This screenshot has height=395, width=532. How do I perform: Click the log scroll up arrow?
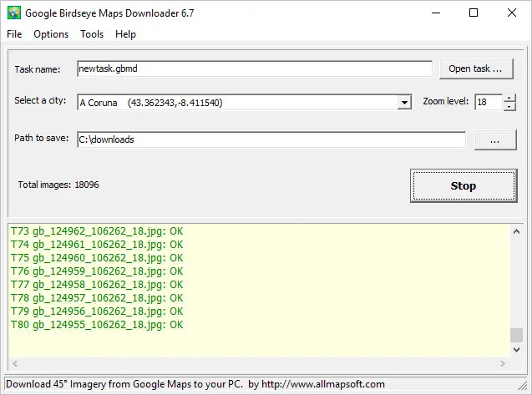point(516,232)
